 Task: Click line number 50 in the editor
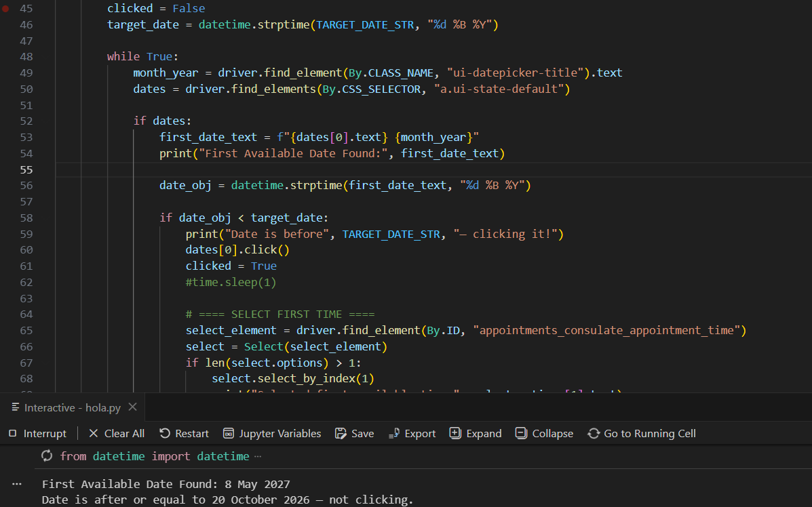click(x=26, y=89)
